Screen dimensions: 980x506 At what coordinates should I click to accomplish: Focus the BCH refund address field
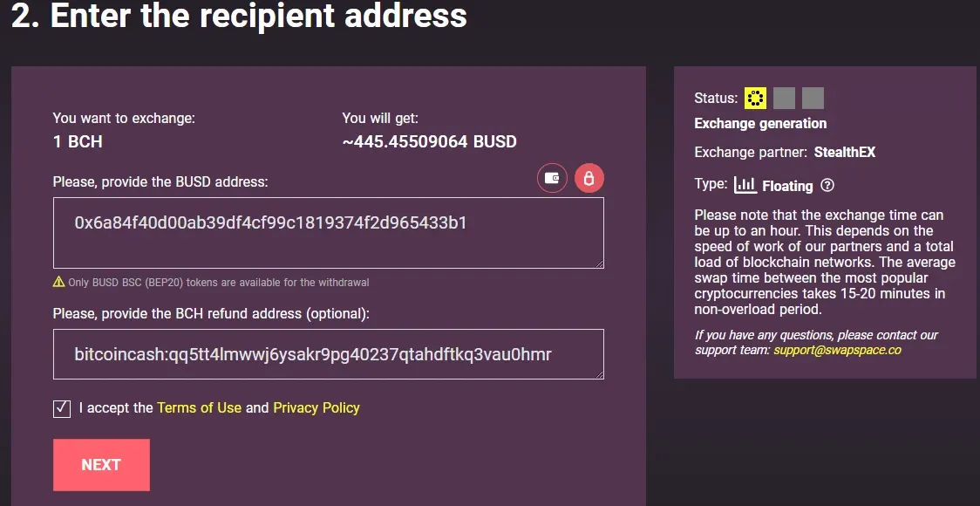tap(328, 354)
